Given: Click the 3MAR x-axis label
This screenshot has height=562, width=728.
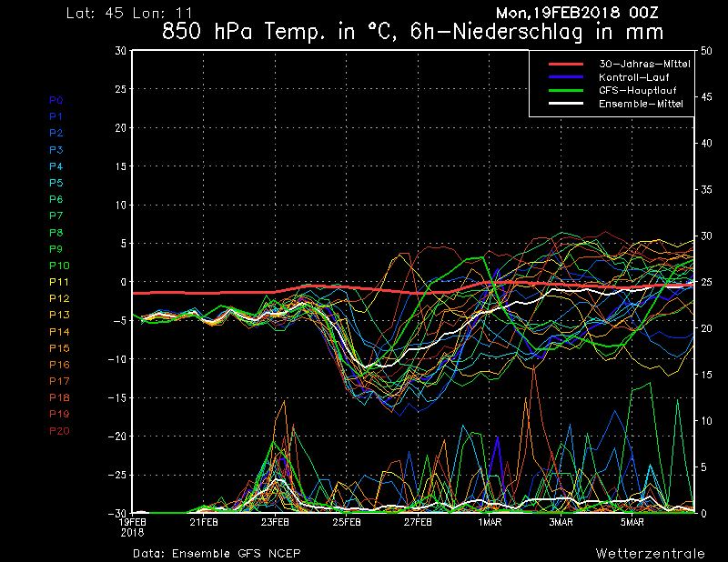Looking at the screenshot, I should [x=561, y=522].
